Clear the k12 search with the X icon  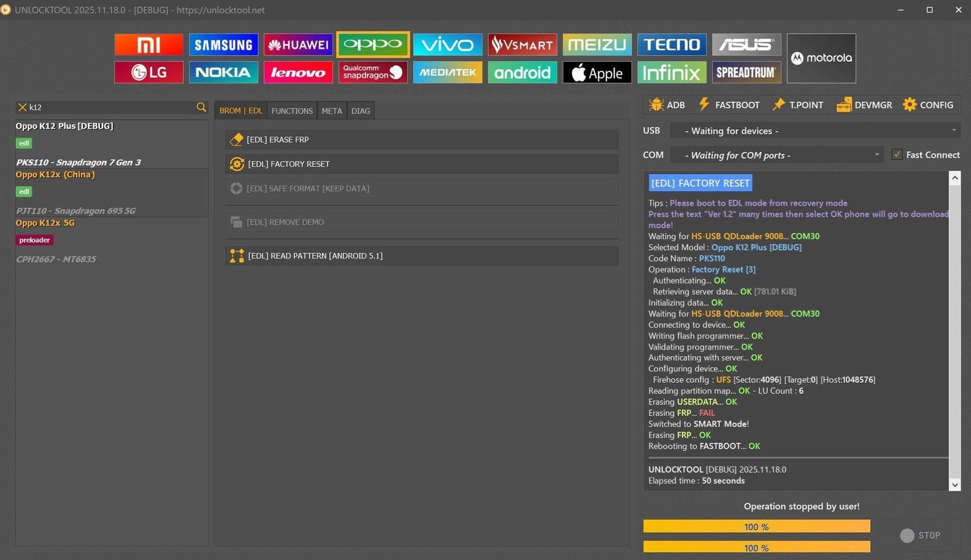(22, 107)
